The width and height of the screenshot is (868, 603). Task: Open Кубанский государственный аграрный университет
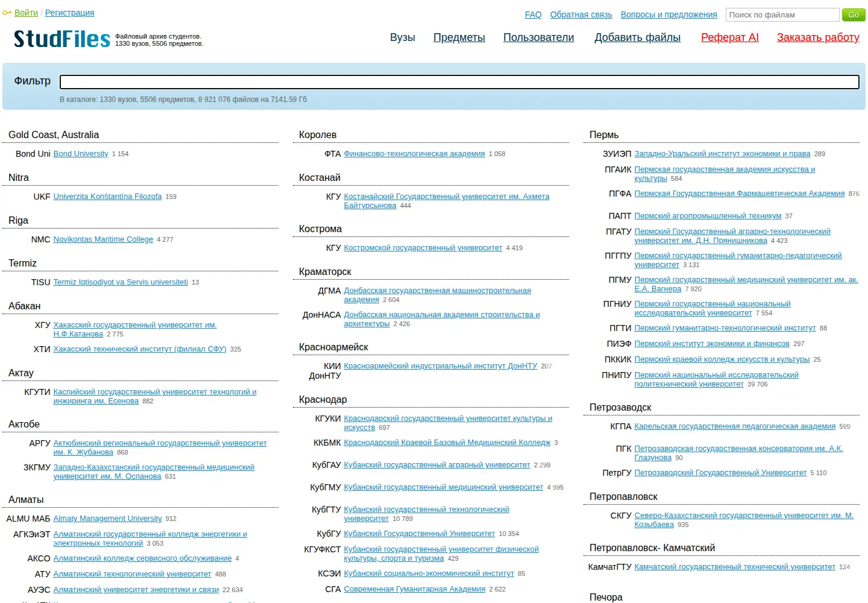click(x=437, y=465)
